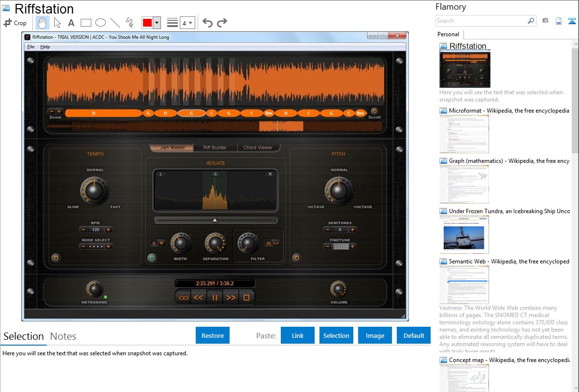
Task: Click the Isolate pan position slider
Action: coord(216,220)
